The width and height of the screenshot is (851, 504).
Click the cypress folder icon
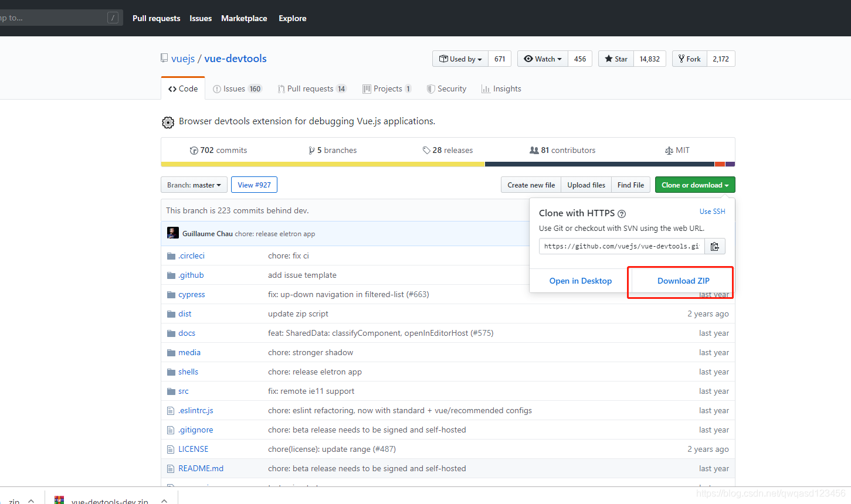click(x=171, y=295)
